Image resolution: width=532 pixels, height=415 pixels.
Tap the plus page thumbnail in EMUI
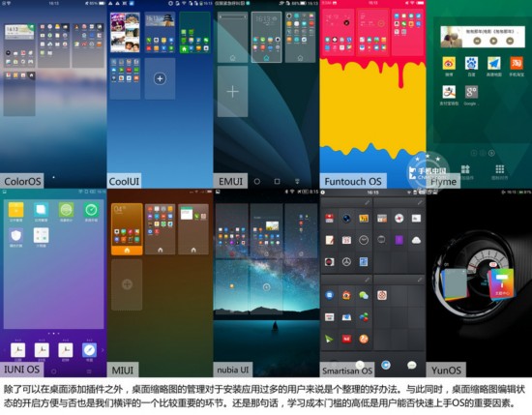(x=232, y=92)
